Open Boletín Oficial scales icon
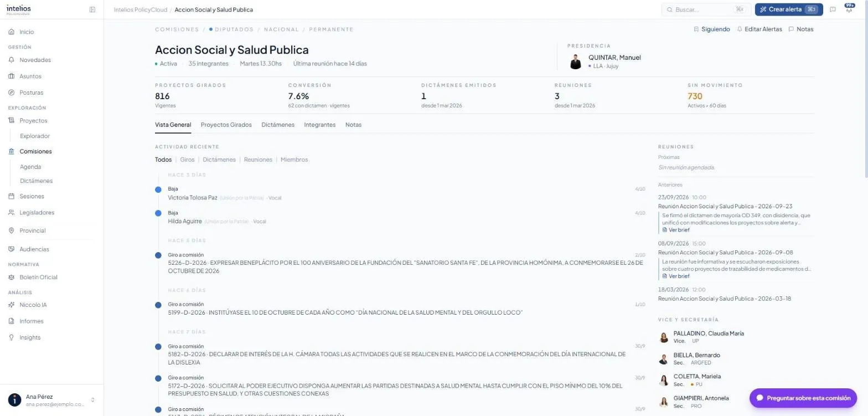 [x=12, y=277]
